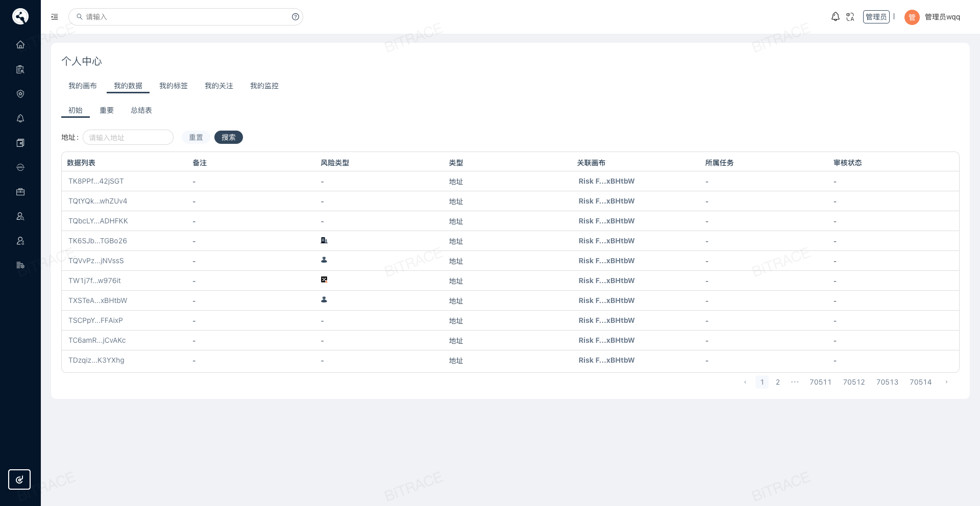This screenshot has height=506, width=980.
Task: Click the 搜索 search button
Action: click(x=229, y=137)
